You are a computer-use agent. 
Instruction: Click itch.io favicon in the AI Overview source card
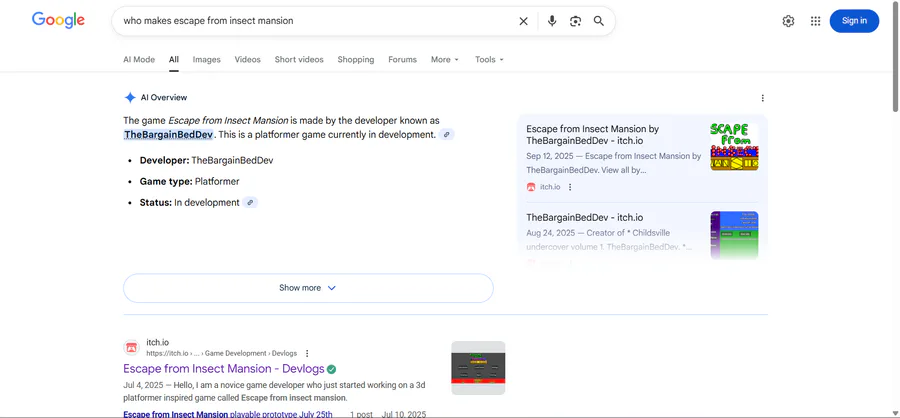click(x=531, y=187)
